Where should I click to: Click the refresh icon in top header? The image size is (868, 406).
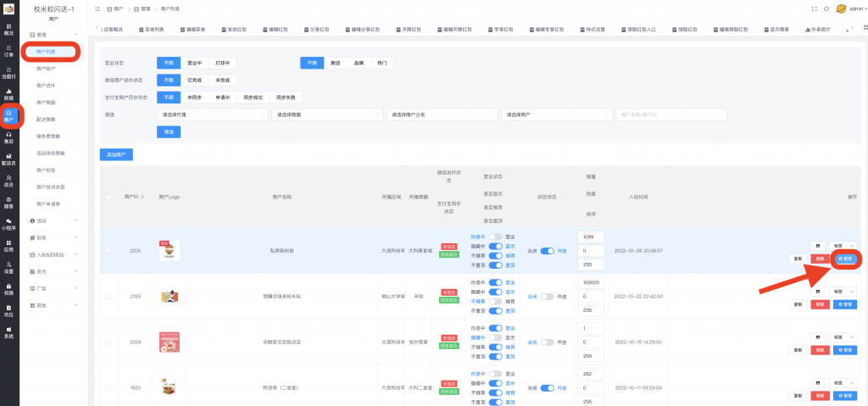tap(826, 8)
